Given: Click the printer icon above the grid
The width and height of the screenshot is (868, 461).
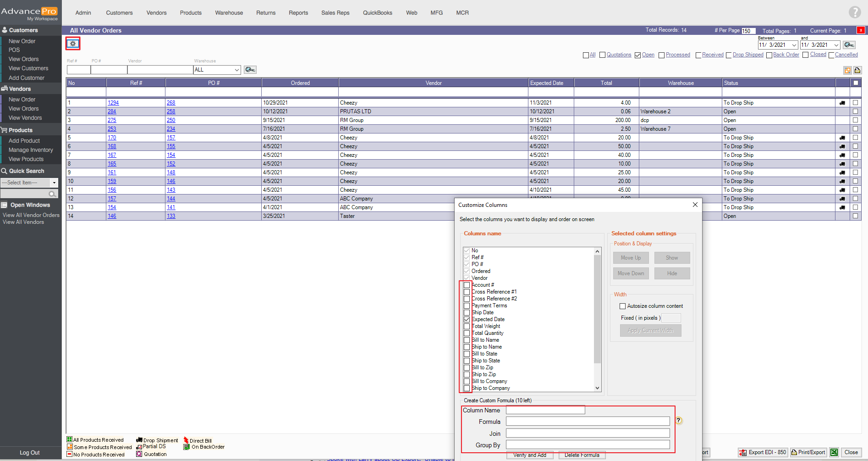Looking at the screenshot, I should (857, 70).
